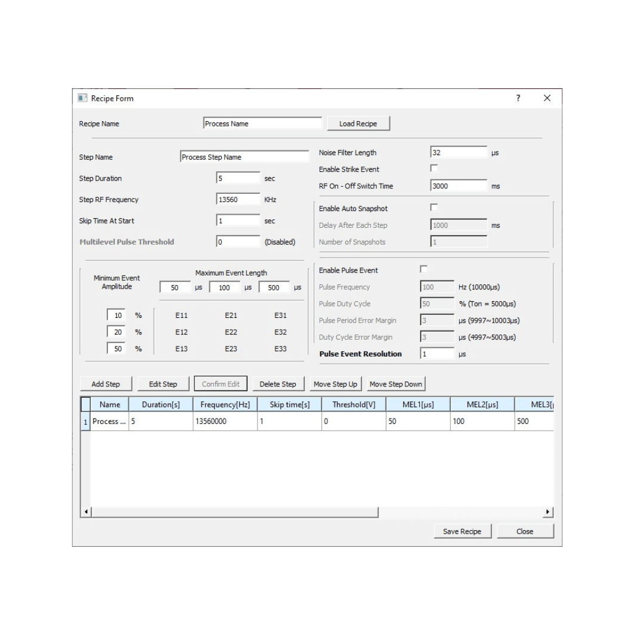Select row 1 header in step table

[85, 422]
